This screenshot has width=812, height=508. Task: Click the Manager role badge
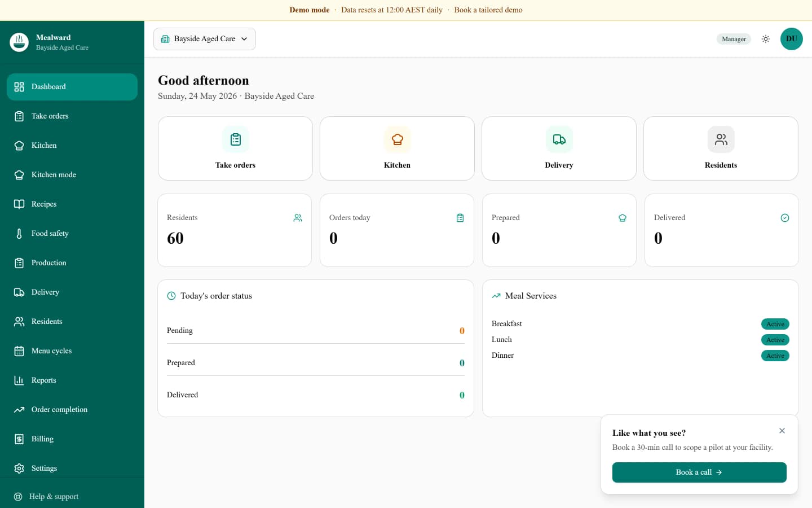coord(734,39)
